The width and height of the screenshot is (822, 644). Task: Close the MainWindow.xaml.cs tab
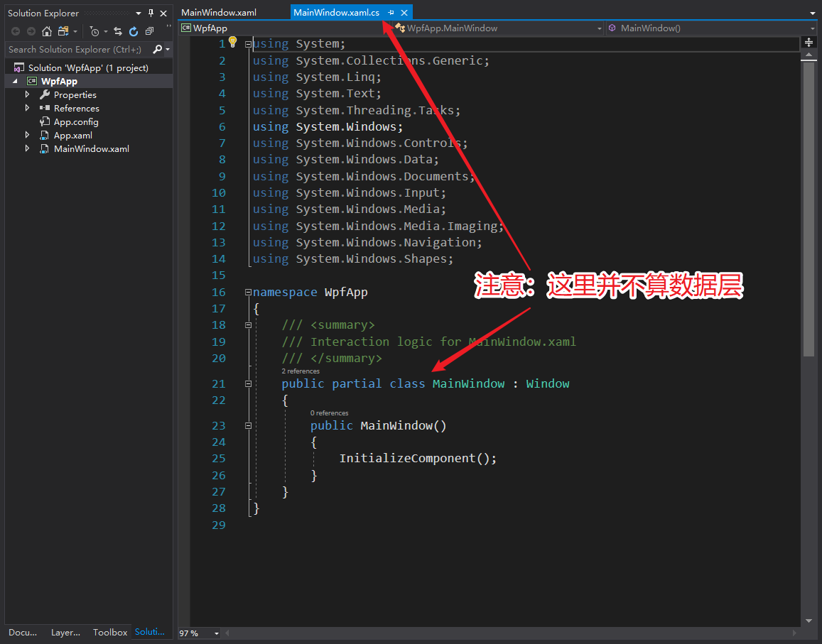pos(404,13)
